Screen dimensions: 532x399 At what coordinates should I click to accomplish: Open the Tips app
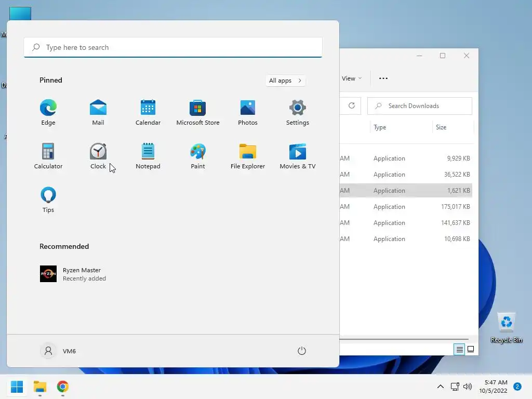(x=48, y=200)
